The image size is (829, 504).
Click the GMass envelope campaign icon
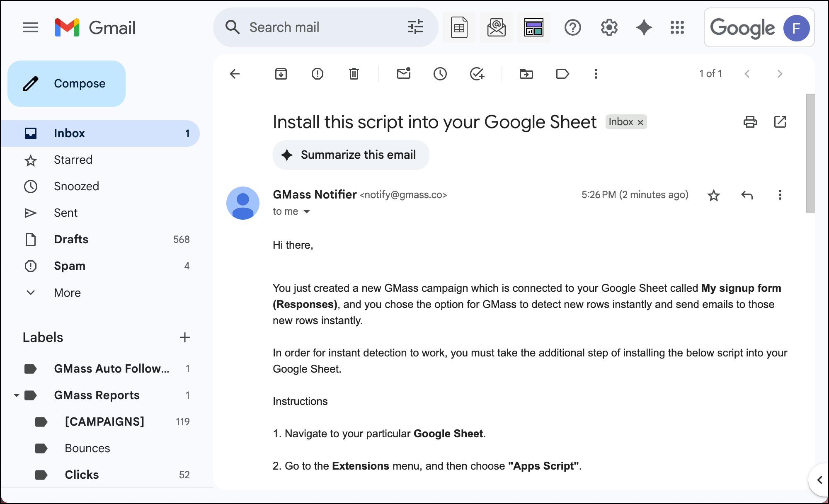[x=497, y=27]
